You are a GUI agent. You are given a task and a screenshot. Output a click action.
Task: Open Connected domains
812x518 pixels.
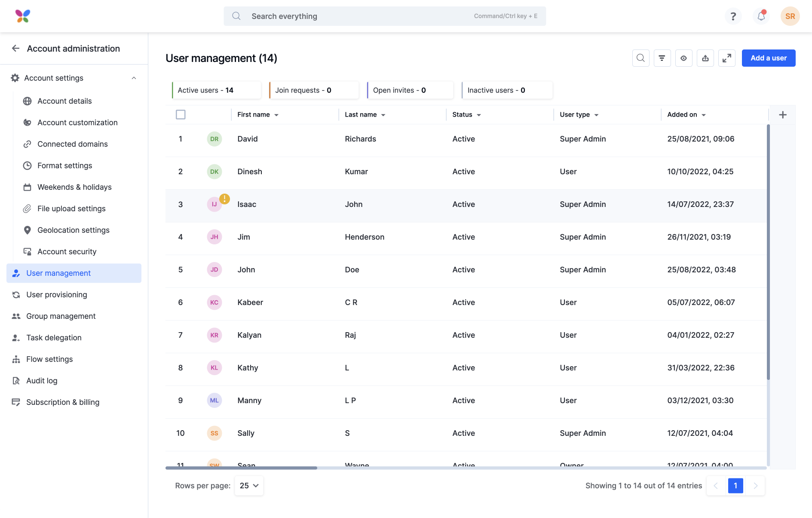point(72,144)
